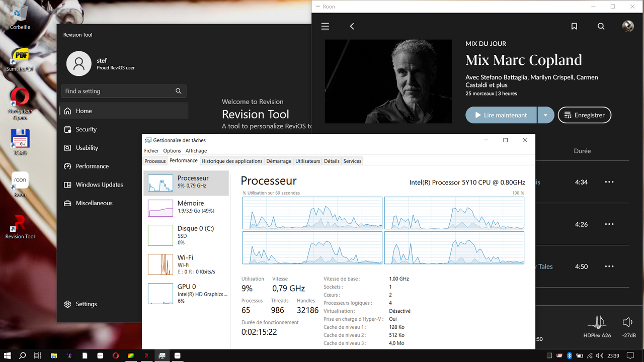Open Windows search from taskbar
Viewport: 644px width, 362px height.
tap(22, 356)
